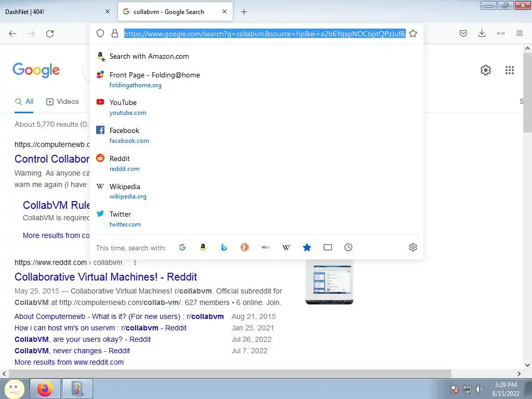The height and width of the screenshot is (399, 532).
Task: Close the collabvm Google Search tab
Action: click(x=224, y=11)
